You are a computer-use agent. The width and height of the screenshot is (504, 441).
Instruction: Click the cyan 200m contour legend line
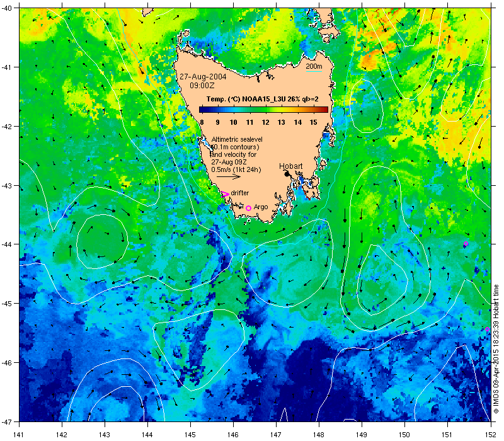[314, 71]
